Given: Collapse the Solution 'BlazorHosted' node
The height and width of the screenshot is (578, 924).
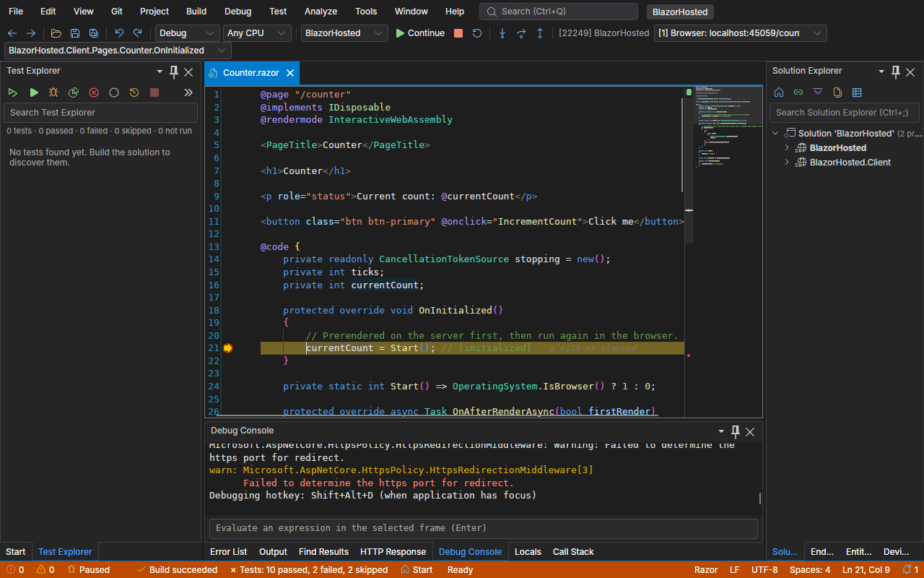Looking at the screenshot, I should 775,134.
